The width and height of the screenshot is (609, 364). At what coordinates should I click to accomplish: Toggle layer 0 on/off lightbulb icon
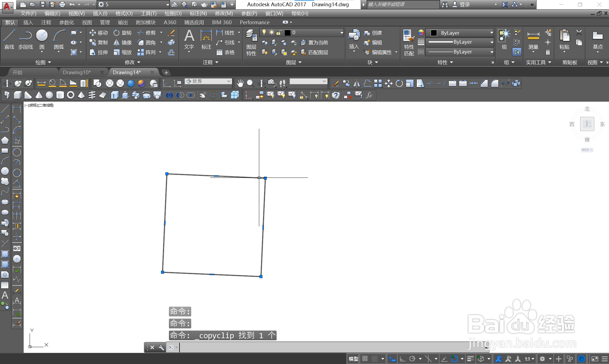point(264,32)
